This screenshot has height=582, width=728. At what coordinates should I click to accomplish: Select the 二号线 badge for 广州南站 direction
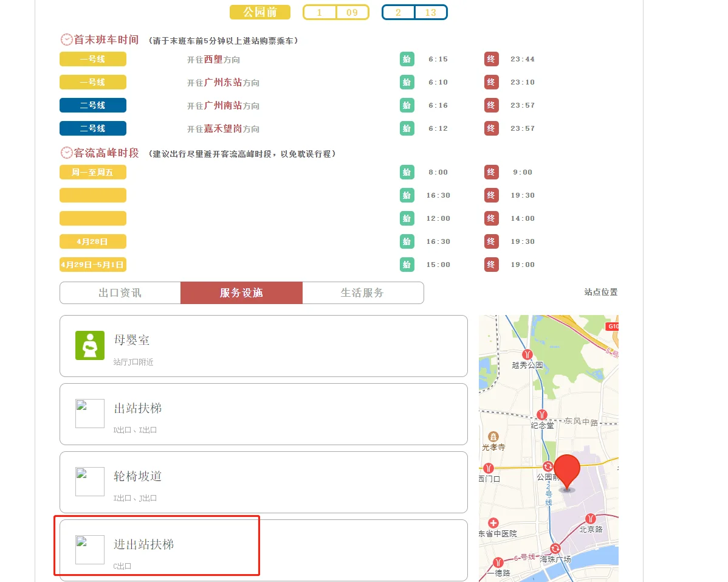point(92,105)
